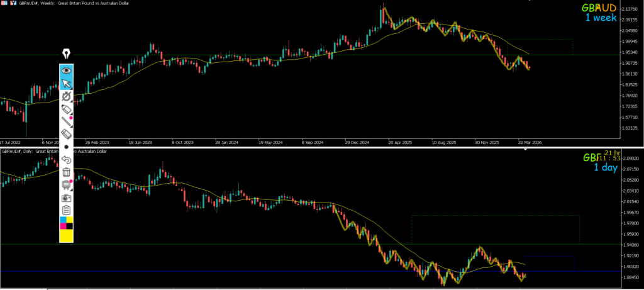
Task: Select the highlighter marker tool
Action: tap(67, 109)
